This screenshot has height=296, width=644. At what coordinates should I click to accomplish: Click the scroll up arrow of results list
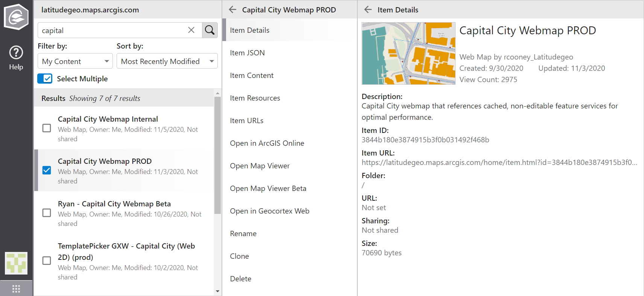click(217, 93)
